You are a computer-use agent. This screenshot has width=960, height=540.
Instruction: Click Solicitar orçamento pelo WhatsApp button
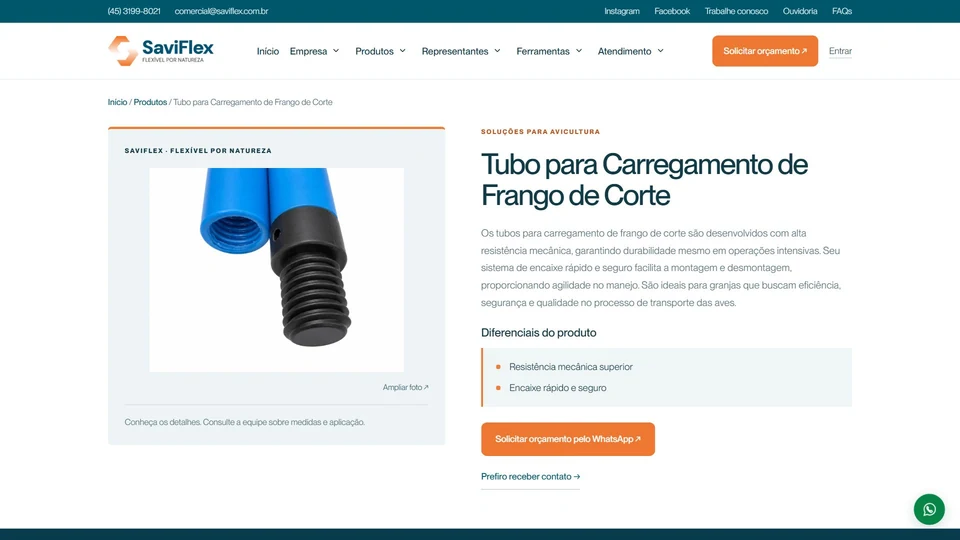(x=568, y=439)
